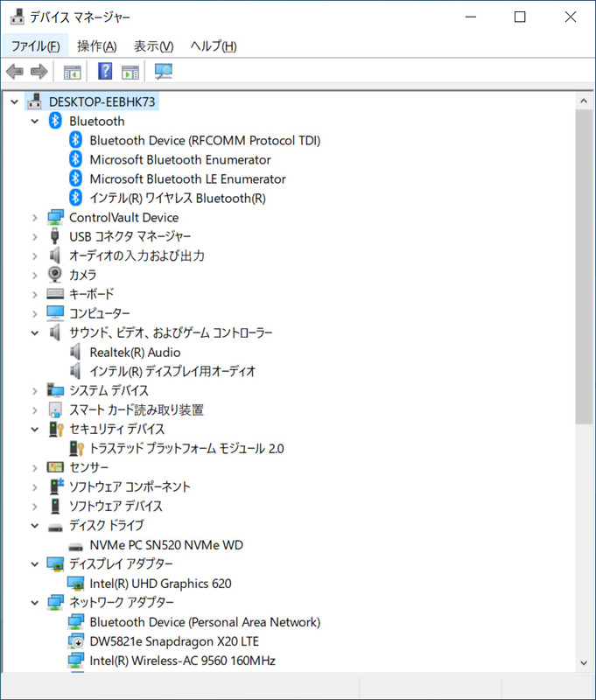Click the キーボード keyboard icon
The image size is (596, 700).
tap(55, 294)
